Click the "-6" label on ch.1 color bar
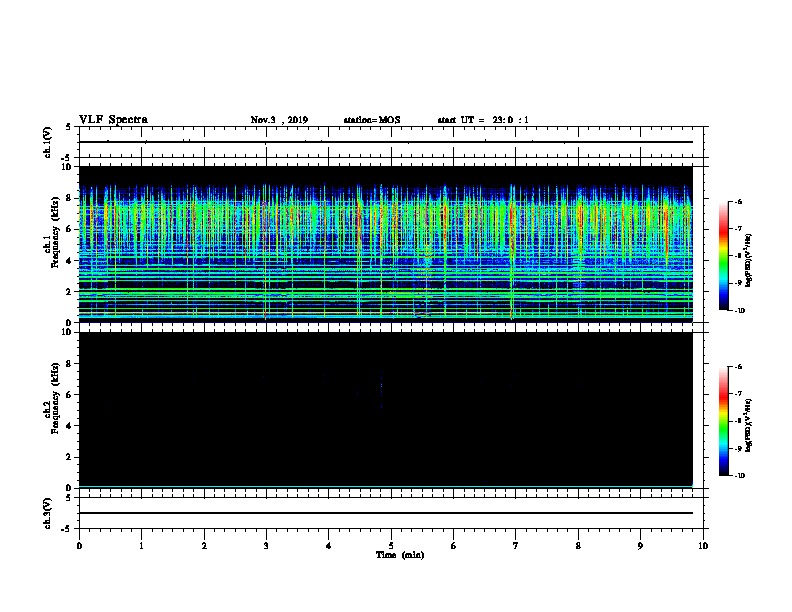This screenshot has height=612, width=792. click(x=738, y=201)
